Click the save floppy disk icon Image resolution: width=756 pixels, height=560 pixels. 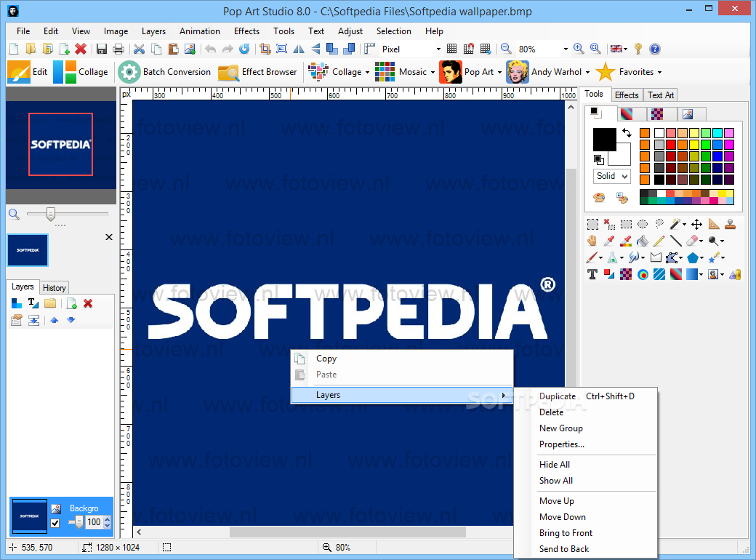click(101, 49)
